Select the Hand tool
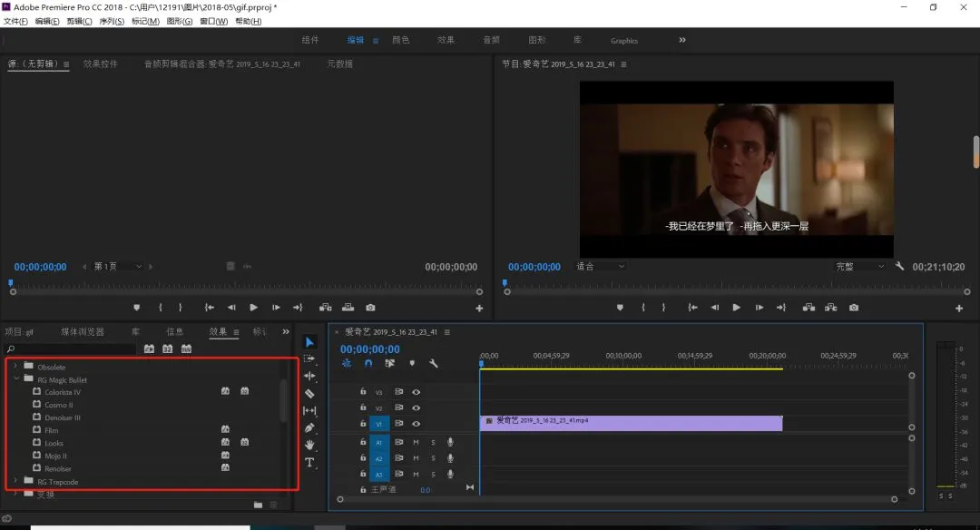The image size is (980, 530). [x=309, y=445]
